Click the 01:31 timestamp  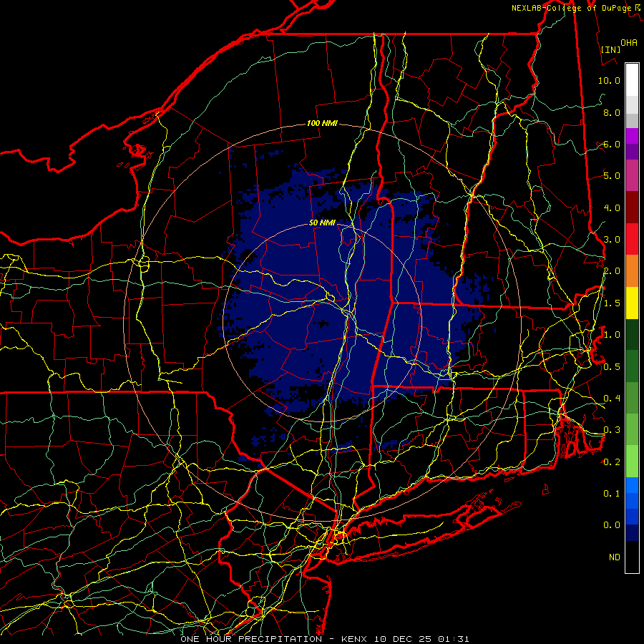[x=454, y=639]
